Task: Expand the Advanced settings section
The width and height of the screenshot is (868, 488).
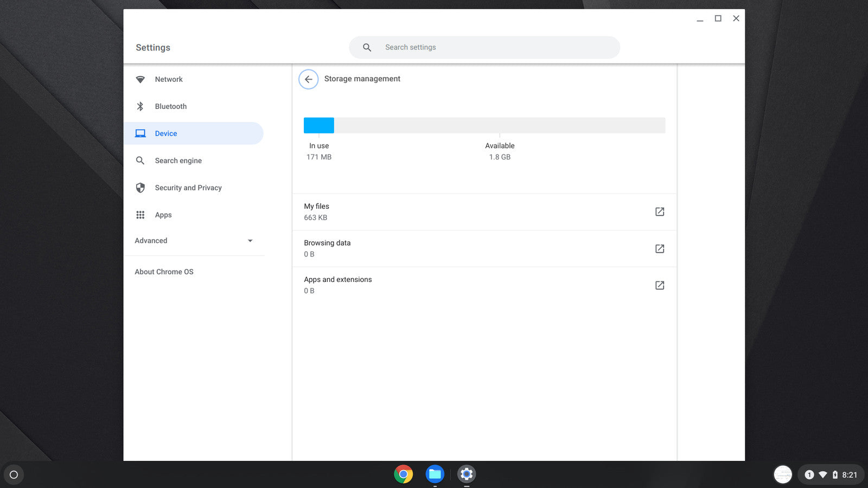Action: point(151,241)
